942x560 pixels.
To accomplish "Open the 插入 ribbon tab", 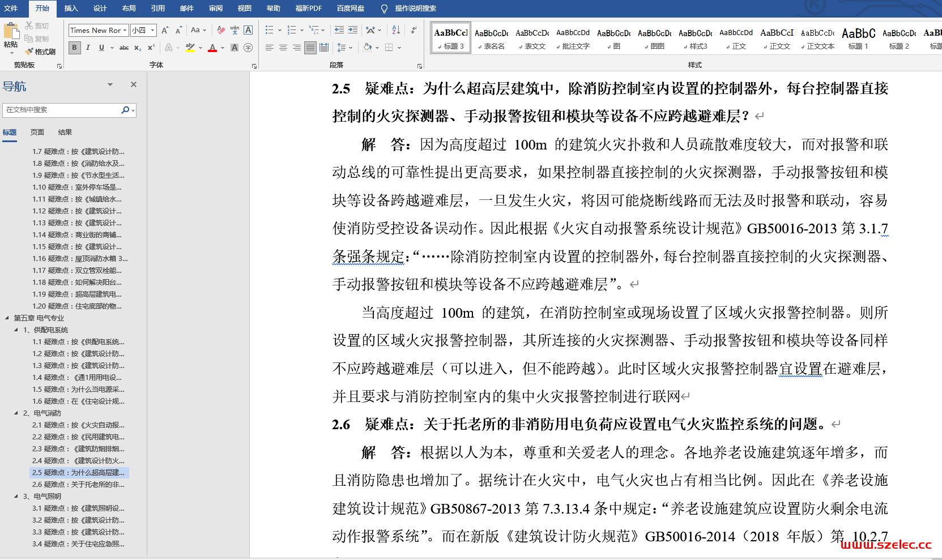I will (71, 8).
